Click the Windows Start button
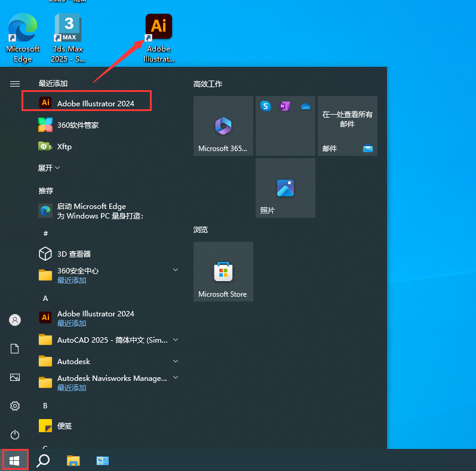Viewport: 476px width, 471px height. (15, 460)
